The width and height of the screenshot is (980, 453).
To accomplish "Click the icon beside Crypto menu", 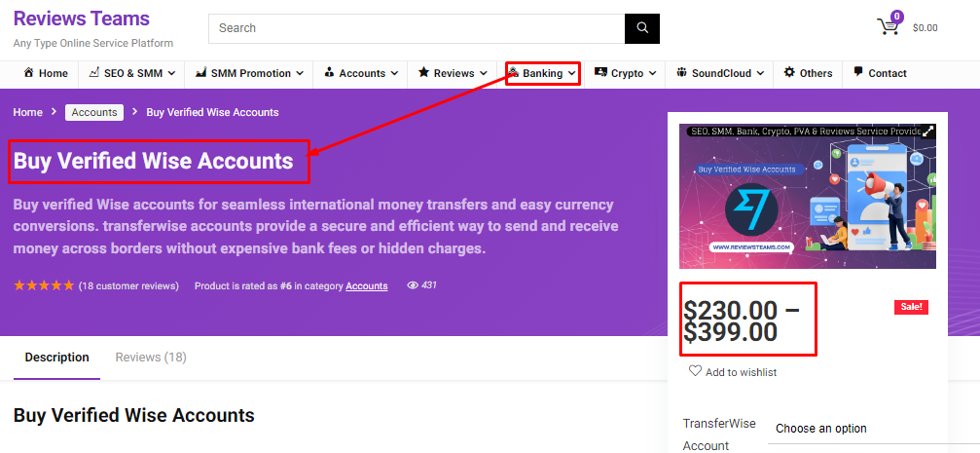I will point(600,72).
